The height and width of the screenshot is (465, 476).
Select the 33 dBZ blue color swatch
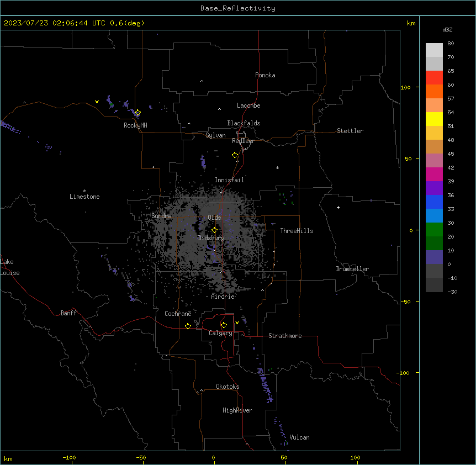434,202
